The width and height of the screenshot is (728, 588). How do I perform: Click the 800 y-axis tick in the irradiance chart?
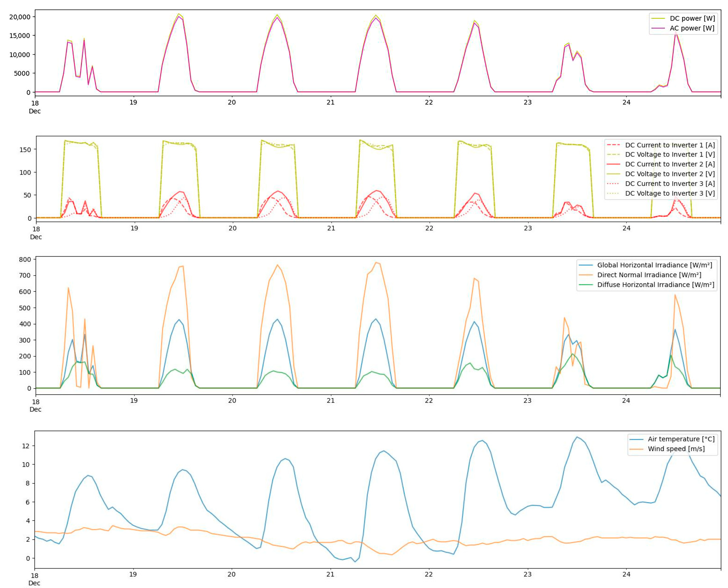[x=25, y=260]
